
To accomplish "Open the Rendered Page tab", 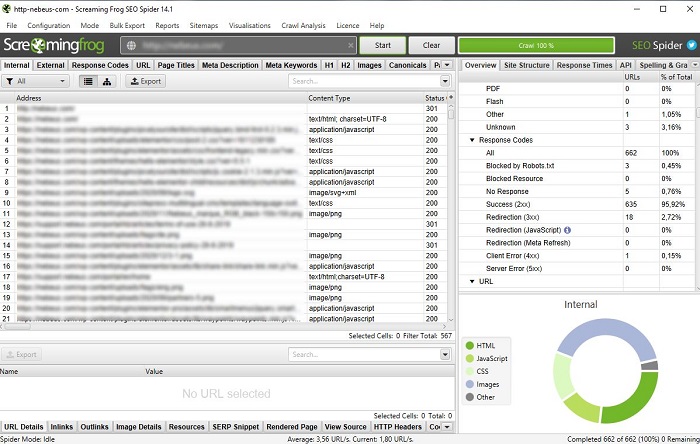I will point(292,427).
